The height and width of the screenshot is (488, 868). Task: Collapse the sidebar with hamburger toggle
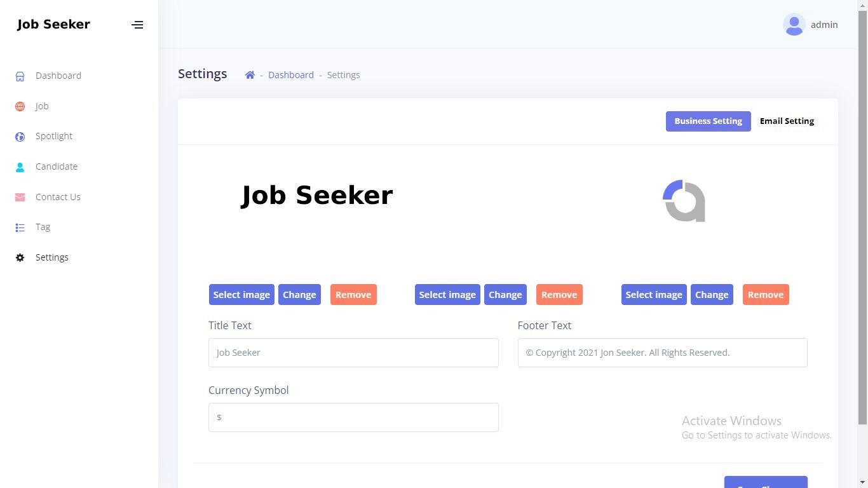(x=137, y=25)
